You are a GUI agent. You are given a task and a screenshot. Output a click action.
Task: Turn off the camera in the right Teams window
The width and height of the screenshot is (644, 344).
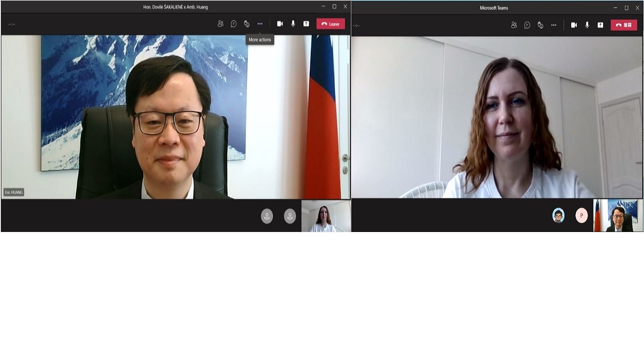pos(574,25)
